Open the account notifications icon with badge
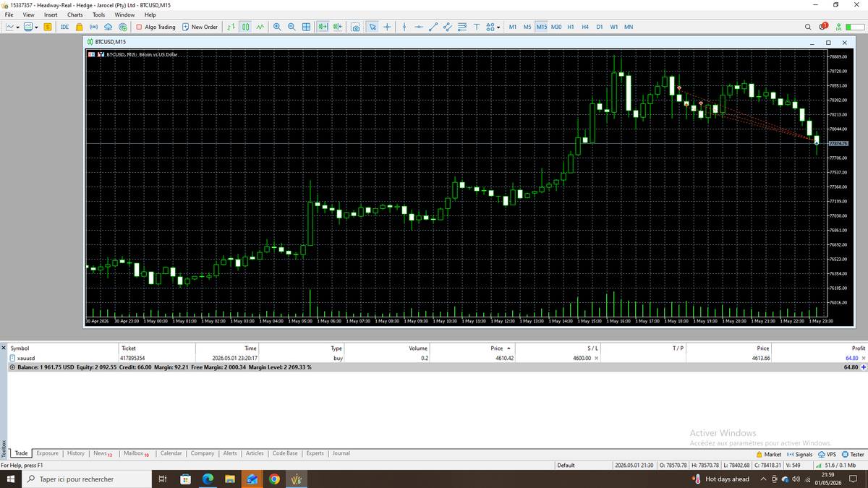This screenshot has width=868, height=488. click(x=823, y=27)
